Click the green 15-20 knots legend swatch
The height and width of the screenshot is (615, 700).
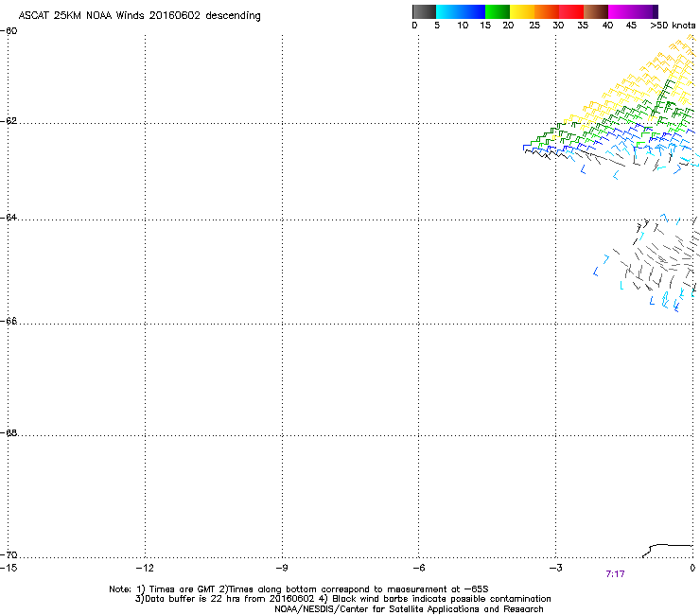498,11
